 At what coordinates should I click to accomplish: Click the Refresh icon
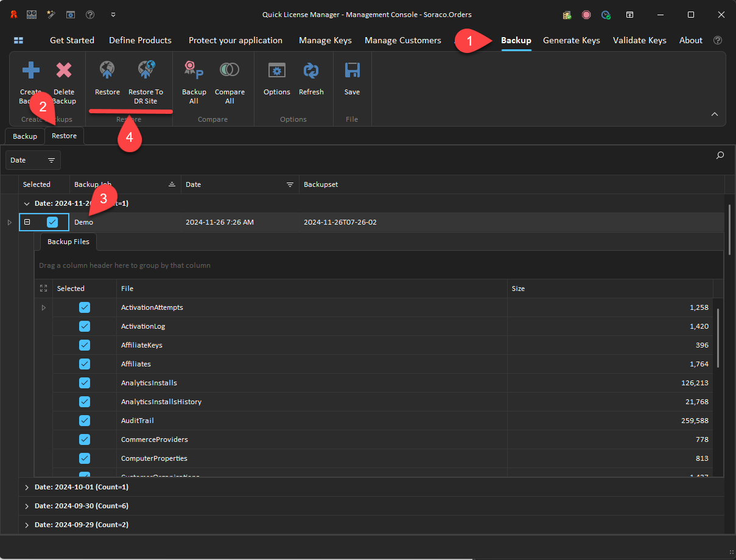311,71
